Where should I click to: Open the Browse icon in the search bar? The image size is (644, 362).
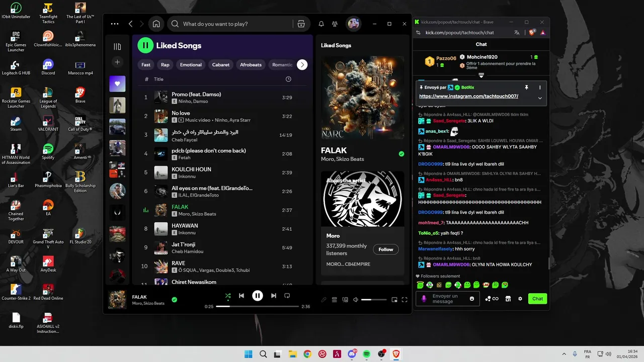point(301,24)
